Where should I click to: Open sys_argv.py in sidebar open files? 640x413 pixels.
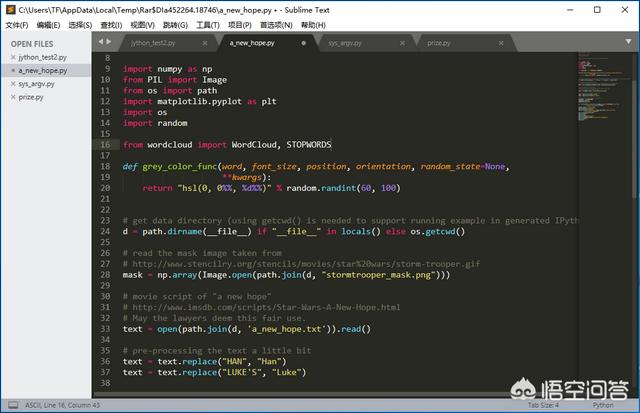[36, 84]
